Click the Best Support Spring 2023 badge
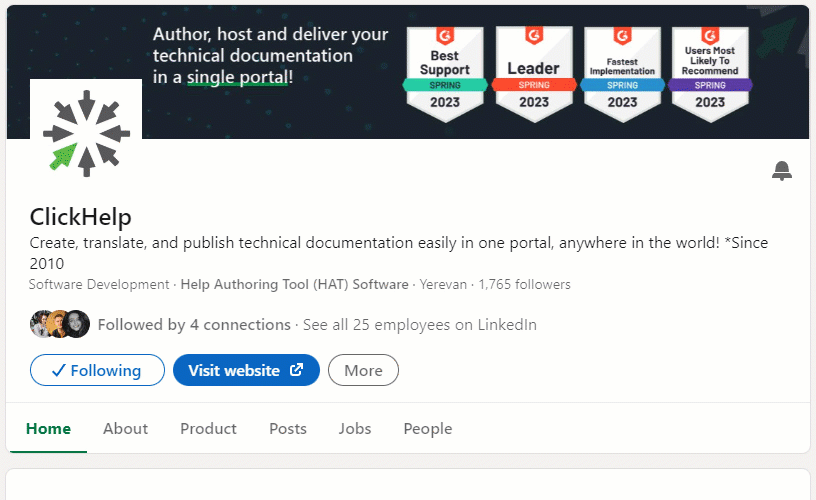This screenshot has height=500, width=816. (445, 74)
